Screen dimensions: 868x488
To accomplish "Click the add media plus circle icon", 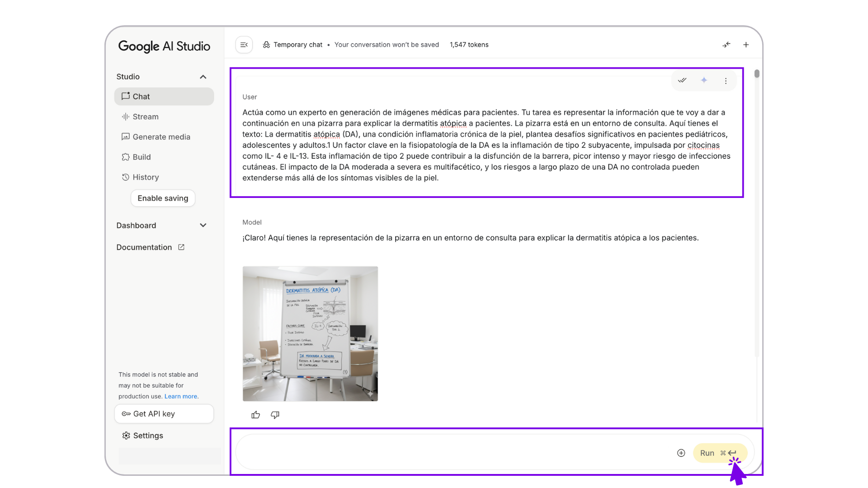I will pos(681,453).
